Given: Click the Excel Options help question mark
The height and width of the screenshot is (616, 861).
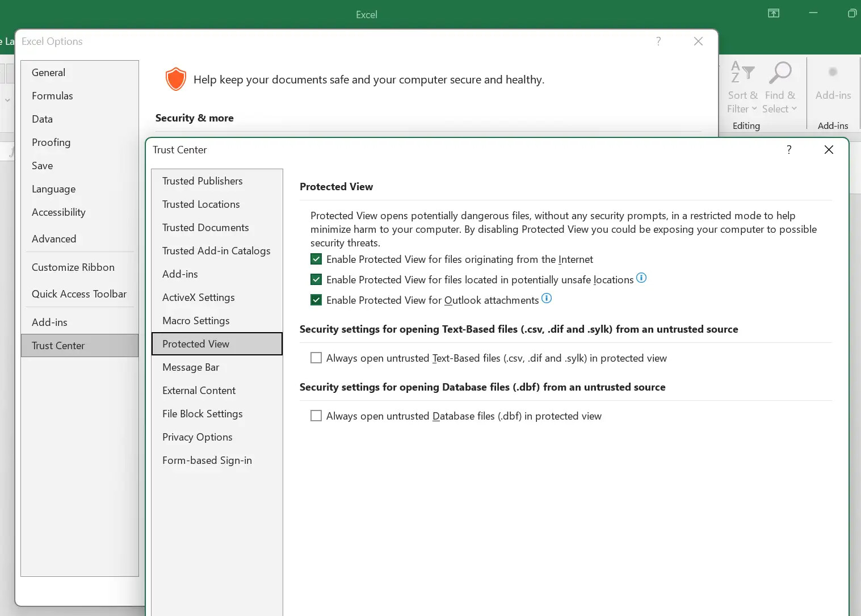Looking at the screenshot, I should click(x=658, y=41).
